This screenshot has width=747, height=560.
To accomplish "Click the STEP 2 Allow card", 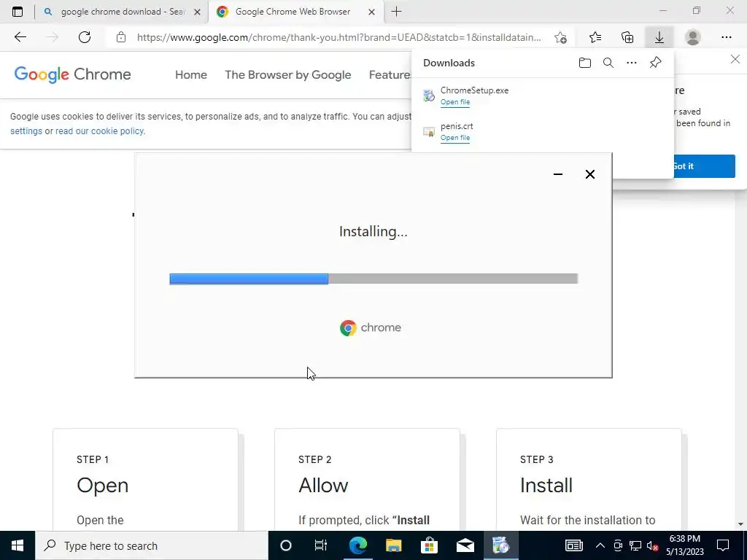I will pos(367,480).
